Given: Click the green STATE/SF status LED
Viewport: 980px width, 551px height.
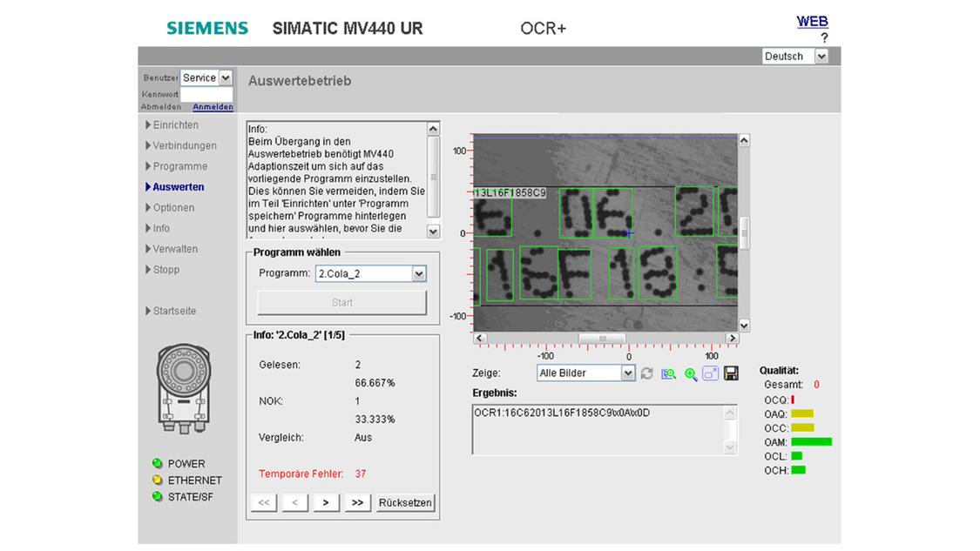Looking at the screenshot, I should (x=157, y=497).
